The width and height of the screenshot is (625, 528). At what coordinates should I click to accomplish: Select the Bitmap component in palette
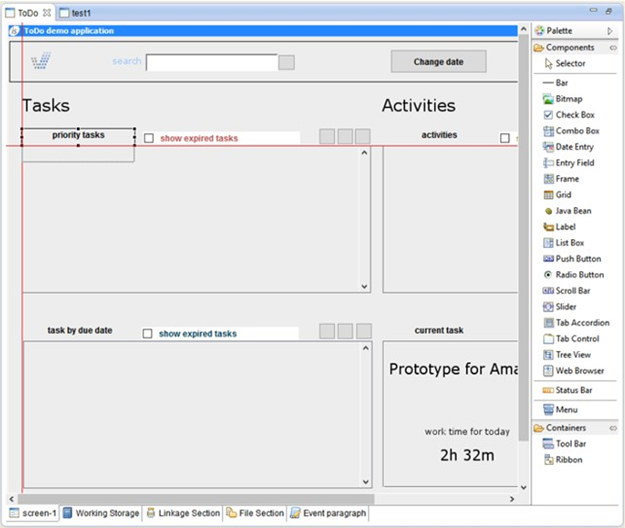[570, 99]
